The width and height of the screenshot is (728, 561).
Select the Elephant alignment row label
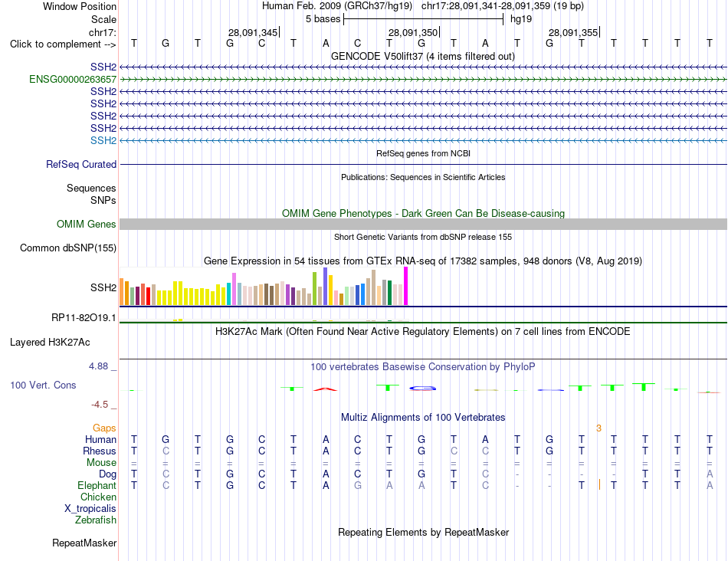tap(97, 486)
